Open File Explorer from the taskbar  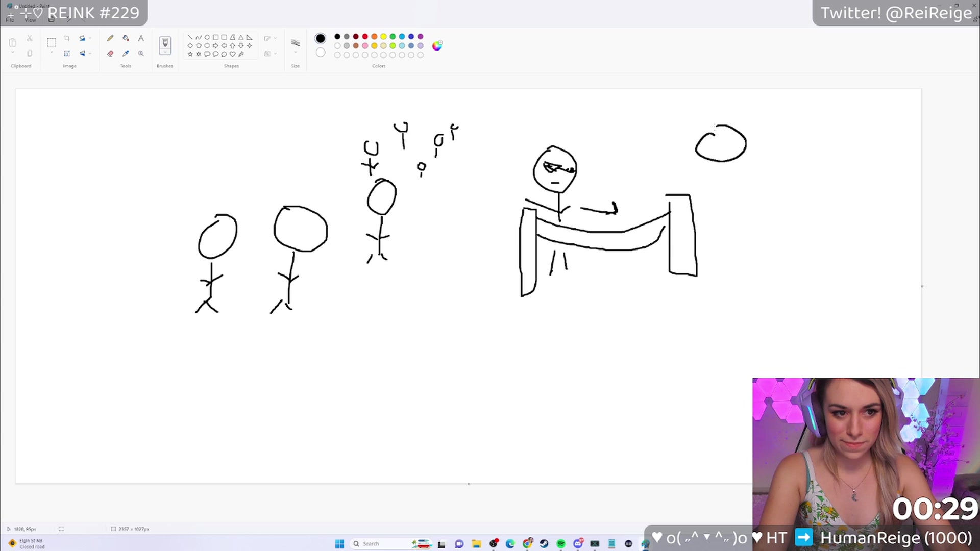coord(476,544)
